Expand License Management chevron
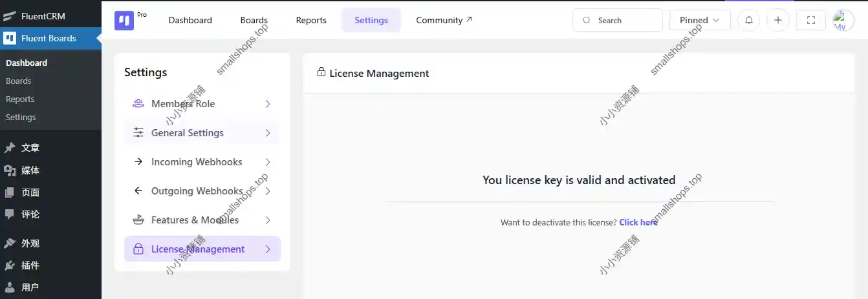The height and width of the screenshot is (299, 868). tap(268, 249)
